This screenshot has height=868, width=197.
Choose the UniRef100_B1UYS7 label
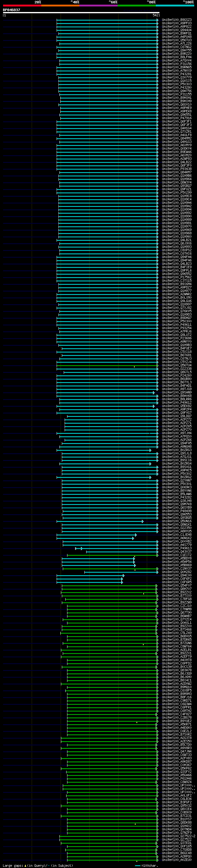point(177,819)
